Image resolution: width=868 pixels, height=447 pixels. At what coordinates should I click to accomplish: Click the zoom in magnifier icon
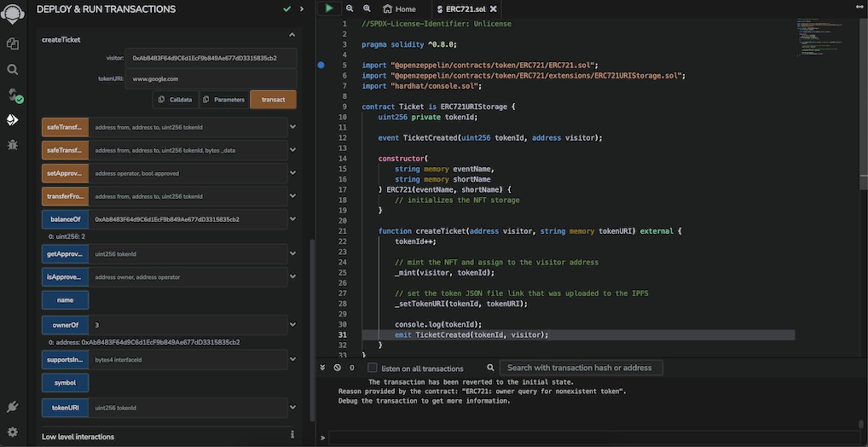point(367,8)
